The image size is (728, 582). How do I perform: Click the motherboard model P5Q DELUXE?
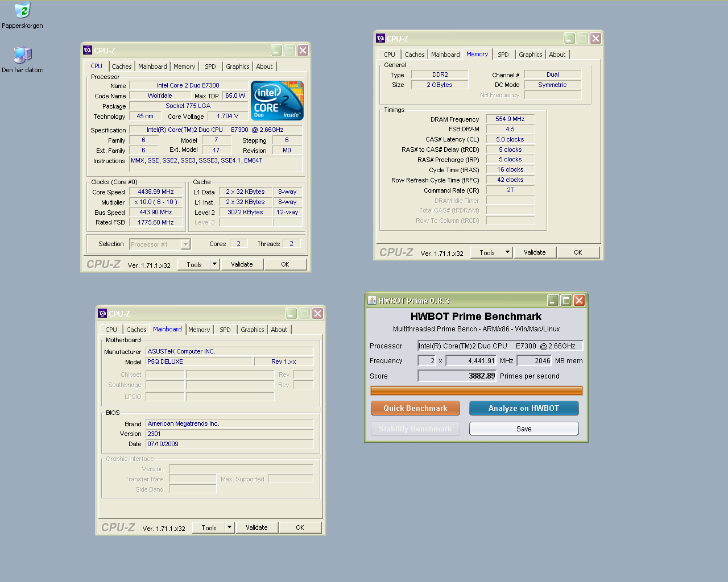click(x=199, y=361)
